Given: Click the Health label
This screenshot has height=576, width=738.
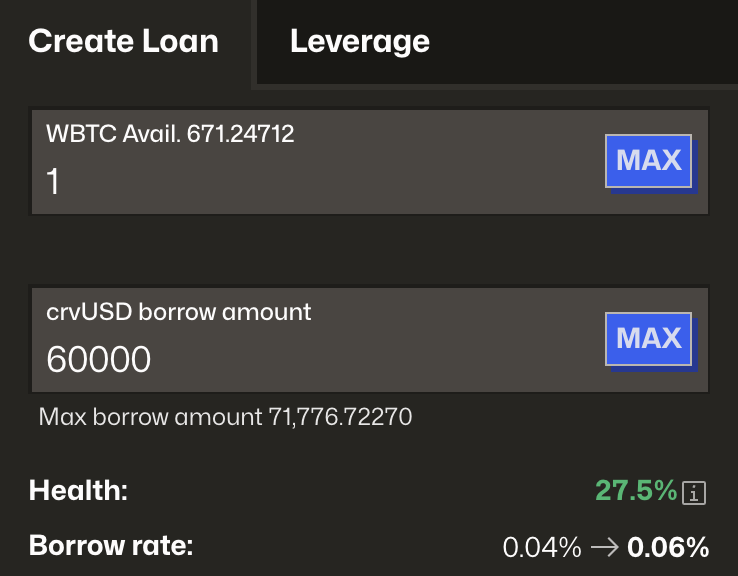Looking at the screenshot, I should tap(79, 490).
